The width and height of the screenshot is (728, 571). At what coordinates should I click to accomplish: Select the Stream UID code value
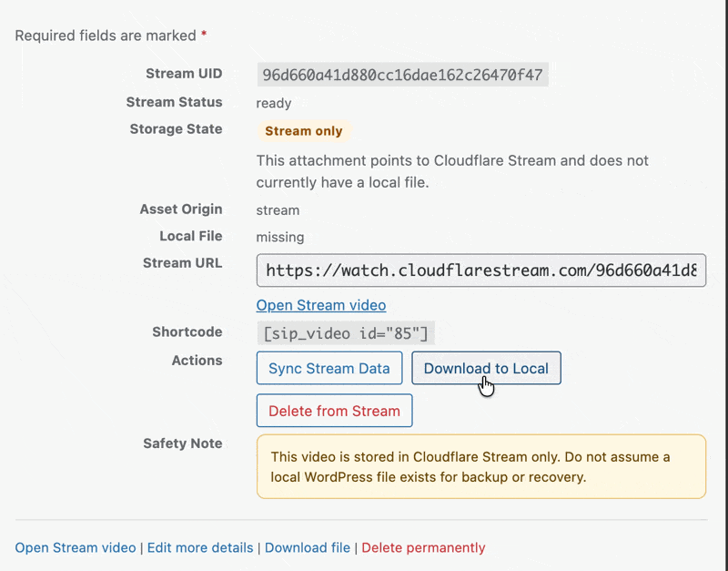[x=402, y=75]
